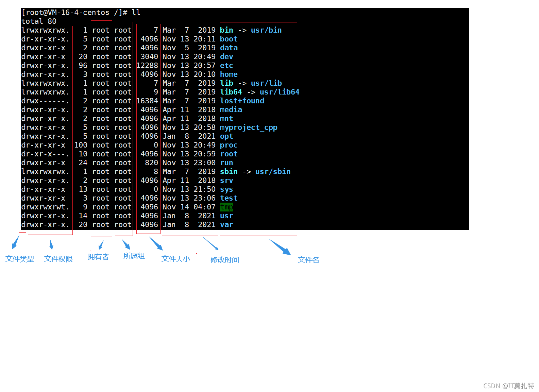Click the 'usr' directory name

pyautogui.click(x=226, y=216)
